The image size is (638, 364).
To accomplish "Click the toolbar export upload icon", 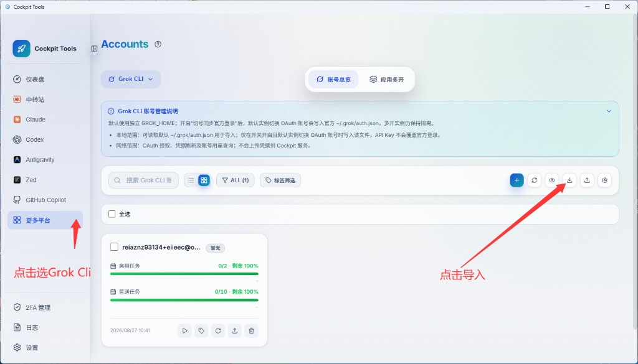I will pyautogui.click(x=587, y=180).
